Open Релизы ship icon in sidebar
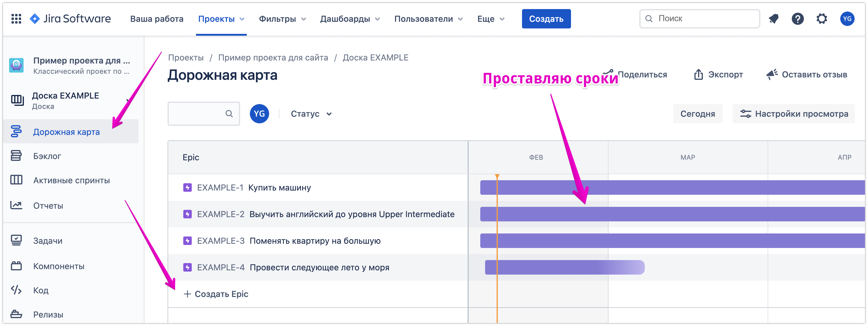 (16, 314)
